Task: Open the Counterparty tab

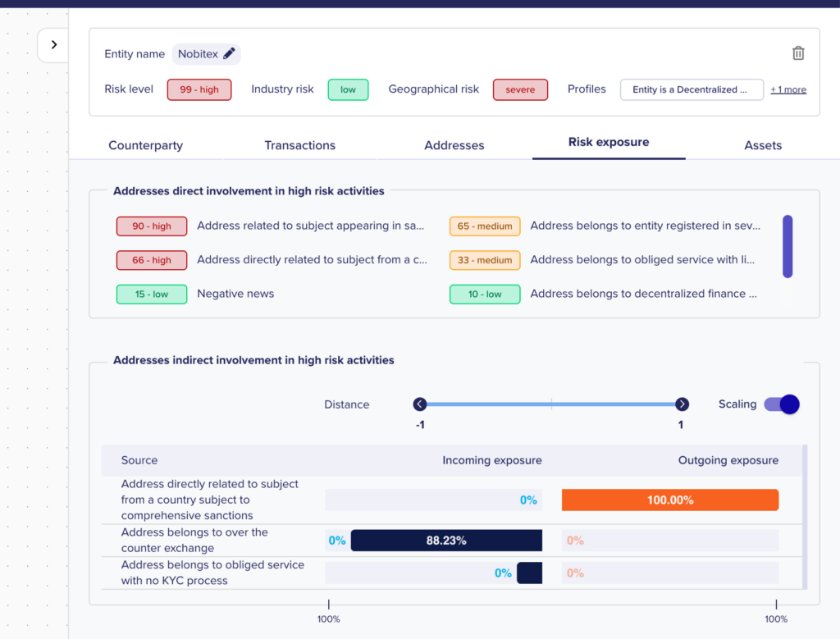Action: [x=146, y=145]
